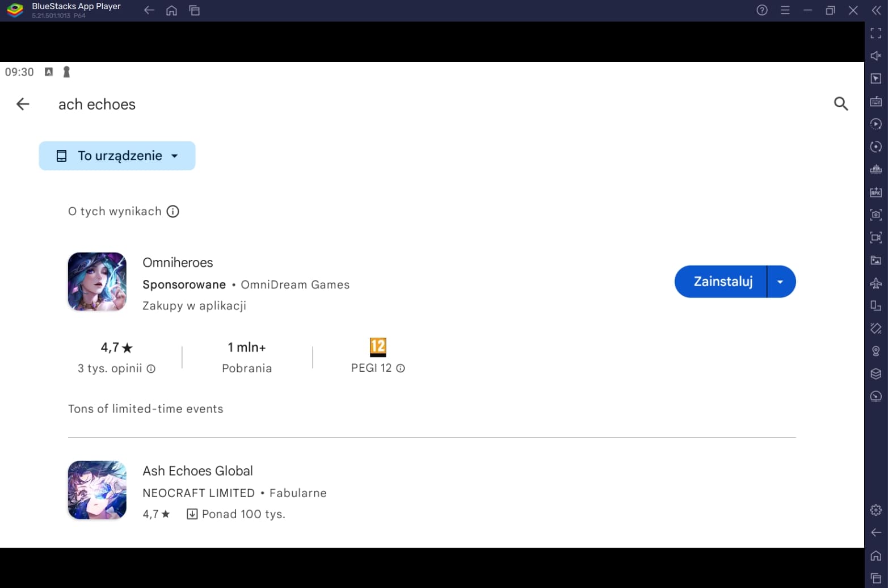Image resolution: width=888 pixels, height=588 pixels.
Task: Open the BlueStacks hamburger menu
Action: (785, 10)
